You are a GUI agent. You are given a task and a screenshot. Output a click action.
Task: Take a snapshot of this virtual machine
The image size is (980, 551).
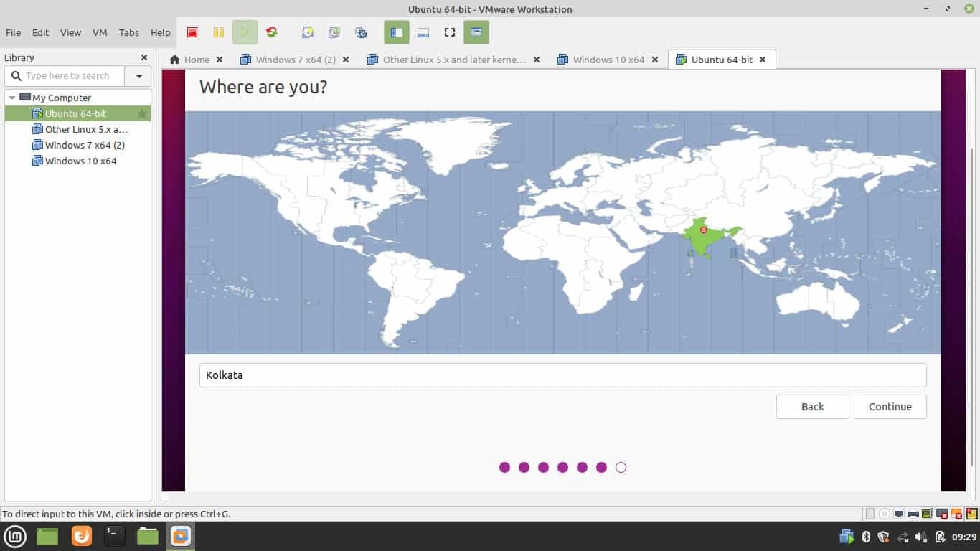308,32
